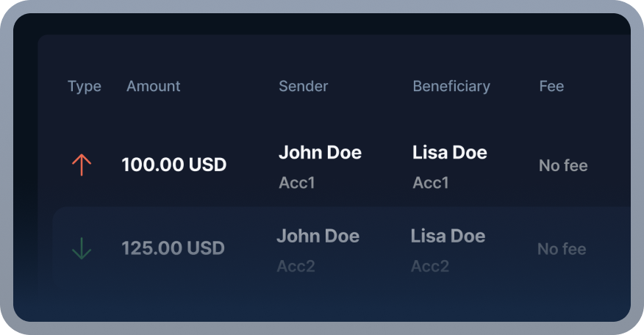Click sender account Acc1
Image resolution: width=644 pixels, height=335 pixels.
(297, 183)
